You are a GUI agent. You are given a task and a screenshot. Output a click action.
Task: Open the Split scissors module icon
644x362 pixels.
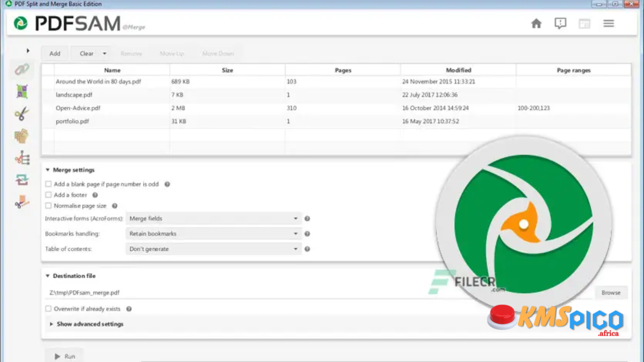(x=22, y=114)
